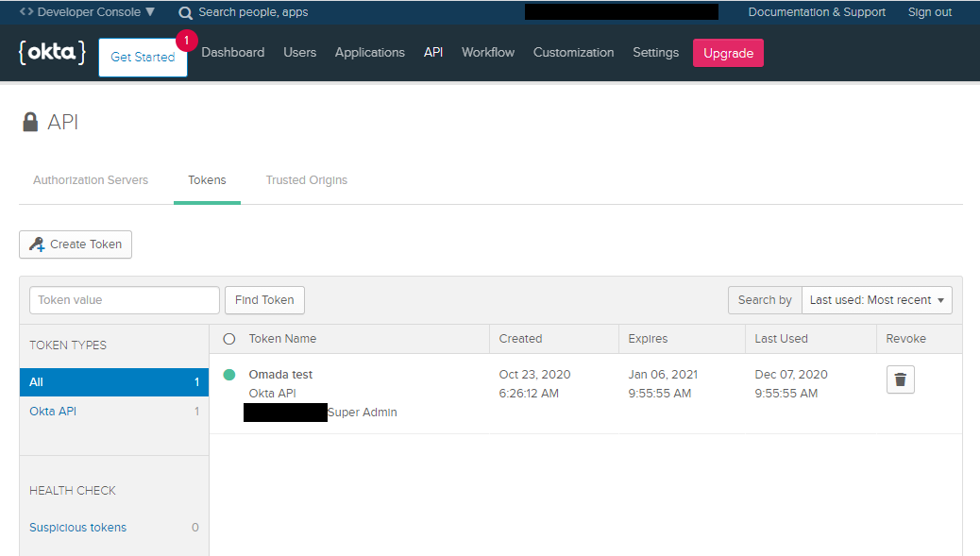Select the All token type filter
The width and height of the screenshot is (980, 556).
pos(113,381)
